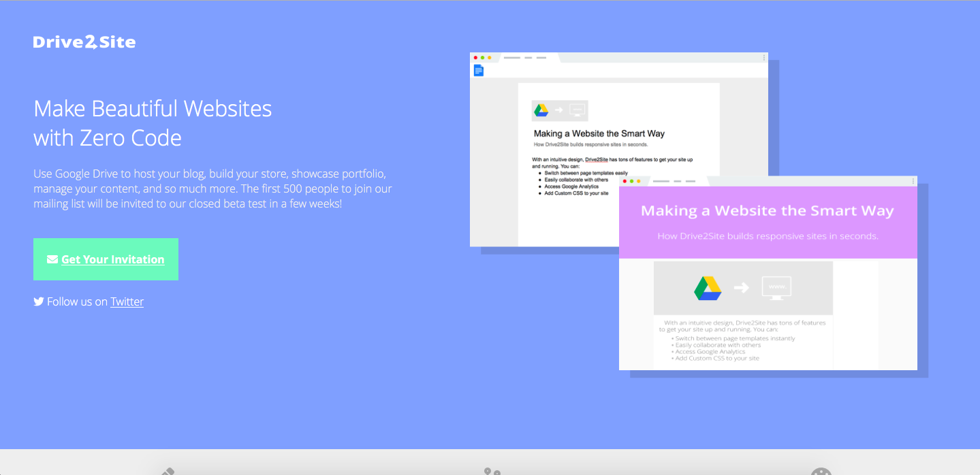This screenshot has width=980, height=475.
Task: Click the Drive2Site logo
Action: 84,42
